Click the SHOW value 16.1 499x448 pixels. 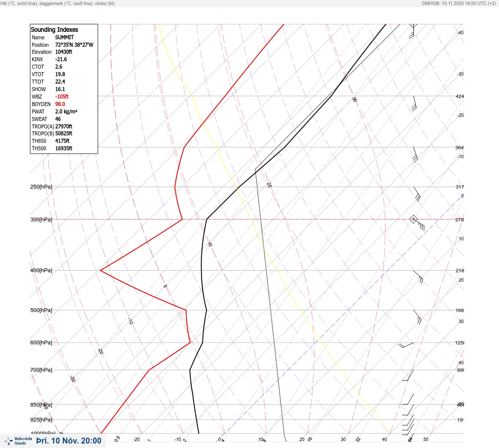[60, 89]
